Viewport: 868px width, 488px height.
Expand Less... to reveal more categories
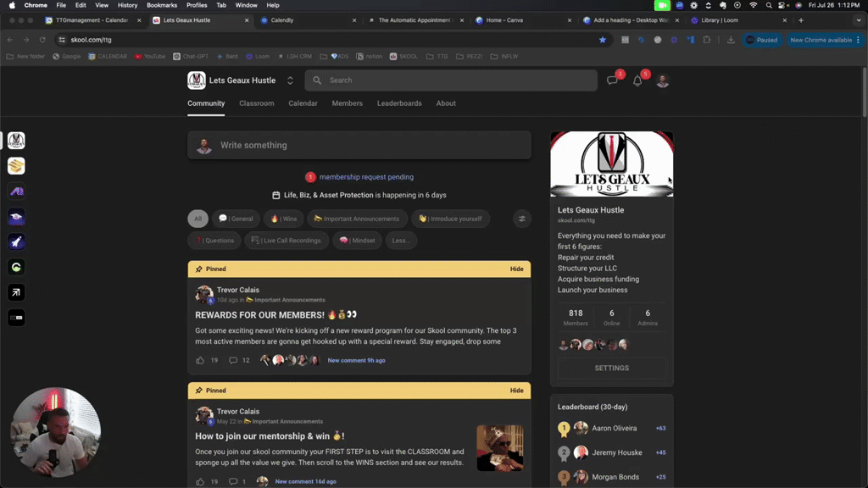(x=401, y=240)
